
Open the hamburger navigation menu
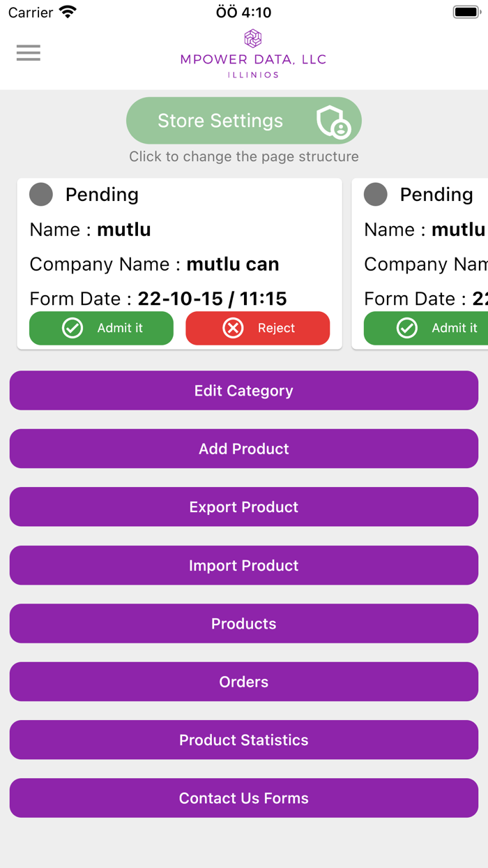coord(28,53)
